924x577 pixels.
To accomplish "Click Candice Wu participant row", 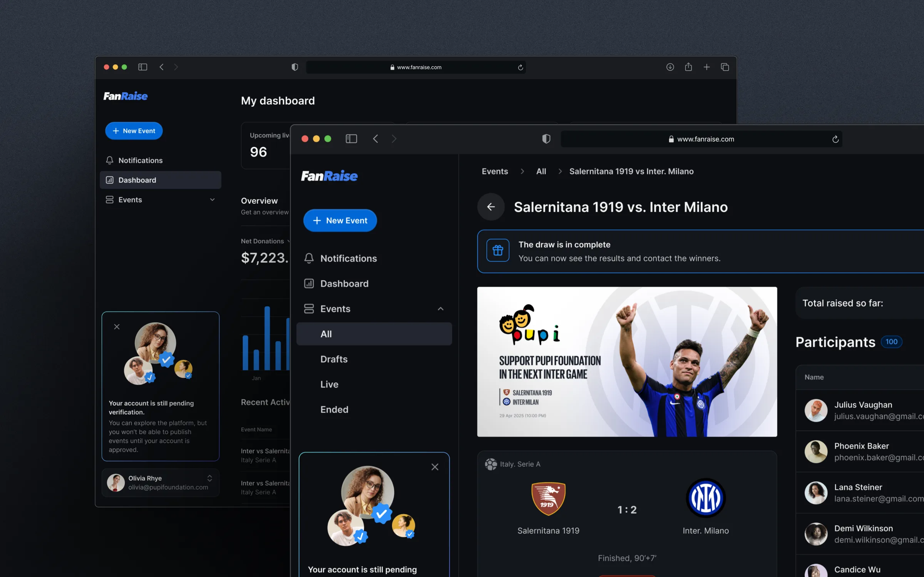I will coord(860,566).
